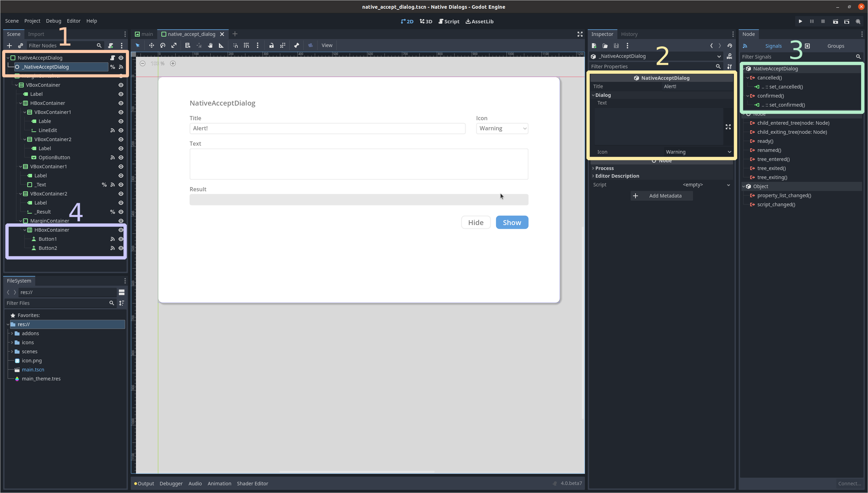This screenshot has height=493, width=868.
Task: Toggle visibility of Button1 node
Action: click(120, 238)
